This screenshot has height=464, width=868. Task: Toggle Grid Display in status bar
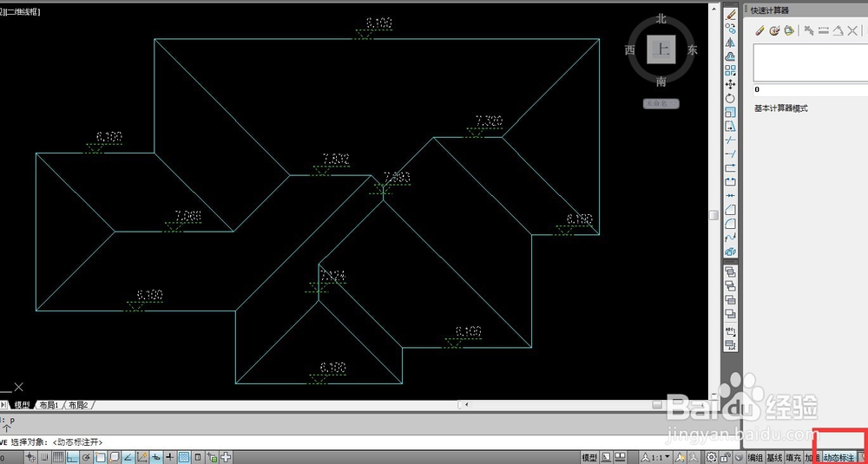58,457
